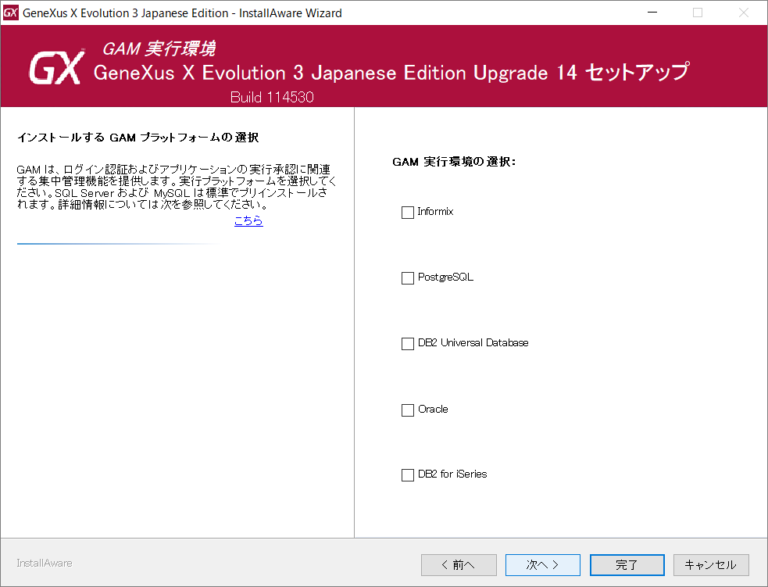Select the DB2 Universal Database checkbox
The height and width of the screenshot is (587, 768).
407,343
